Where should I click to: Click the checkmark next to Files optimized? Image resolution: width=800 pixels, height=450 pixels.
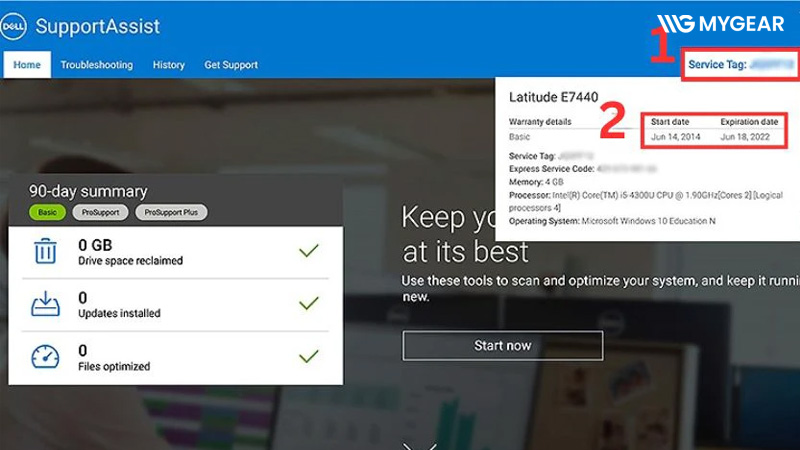(x=309, y=356)
